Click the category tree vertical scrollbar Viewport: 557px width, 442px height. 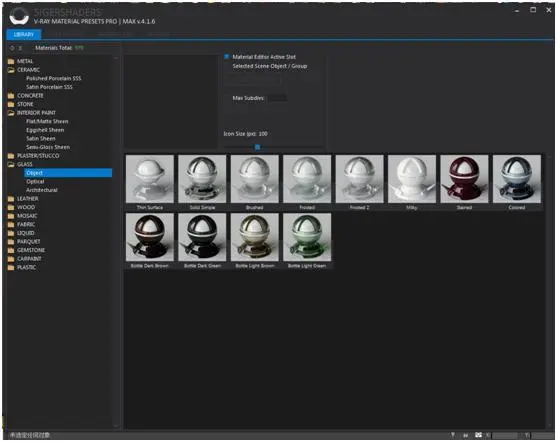click(116, 242)
